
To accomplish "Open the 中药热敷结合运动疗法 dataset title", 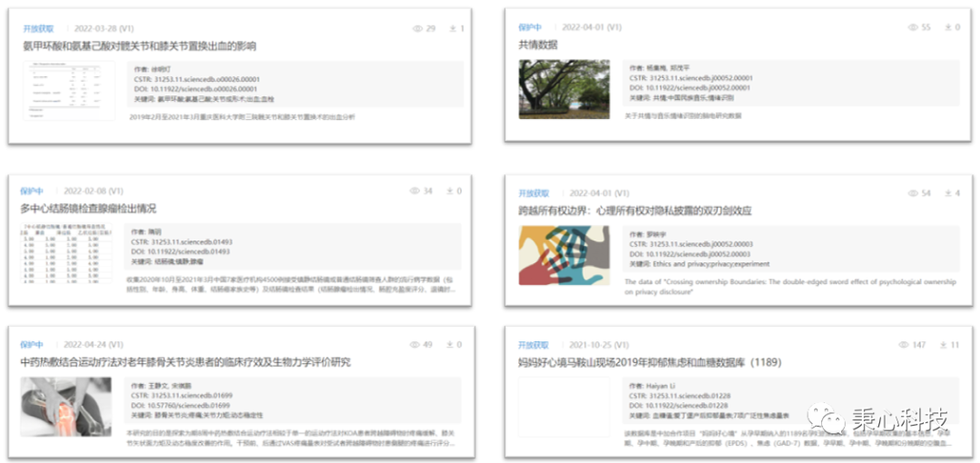I will tap(185, 362).
